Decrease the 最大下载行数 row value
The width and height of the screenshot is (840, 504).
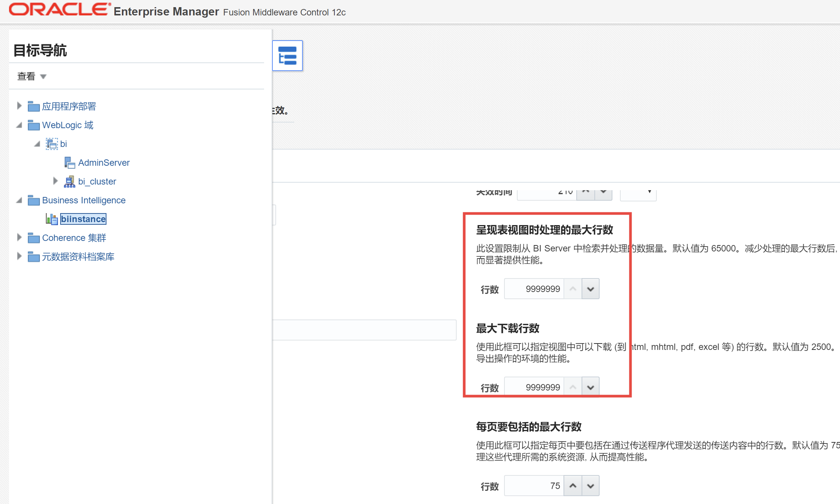pyautogui.click(x=590, y=387)
